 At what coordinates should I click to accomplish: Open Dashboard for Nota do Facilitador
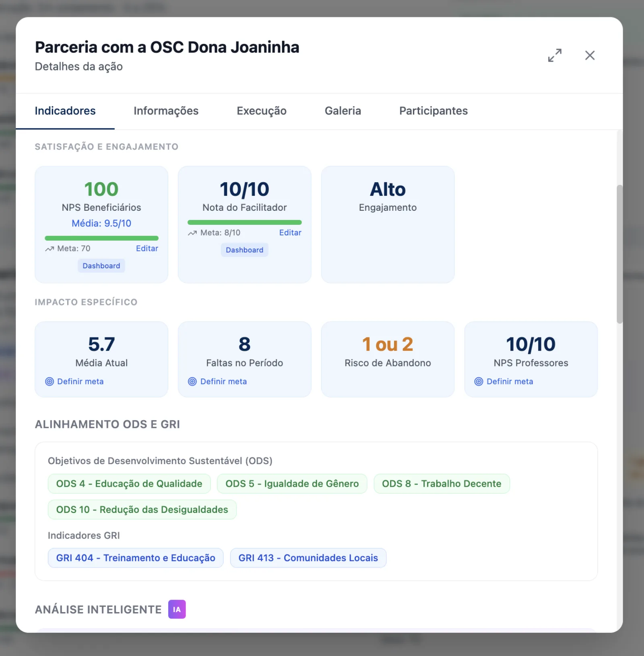click(x=244, y=250)
